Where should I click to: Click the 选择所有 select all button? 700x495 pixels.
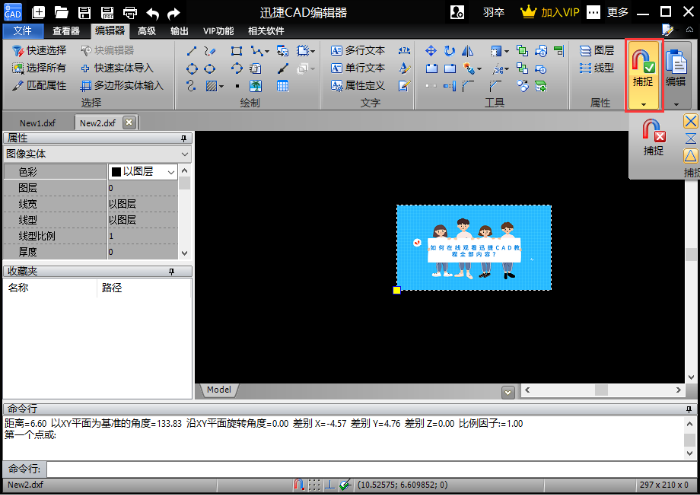coord(39,68)
